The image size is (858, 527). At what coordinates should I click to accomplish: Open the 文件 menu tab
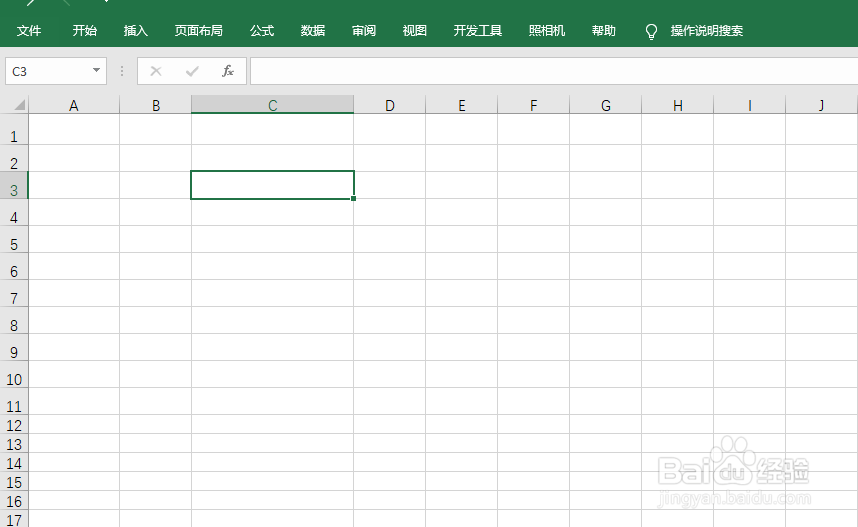(x=28, y=31)
